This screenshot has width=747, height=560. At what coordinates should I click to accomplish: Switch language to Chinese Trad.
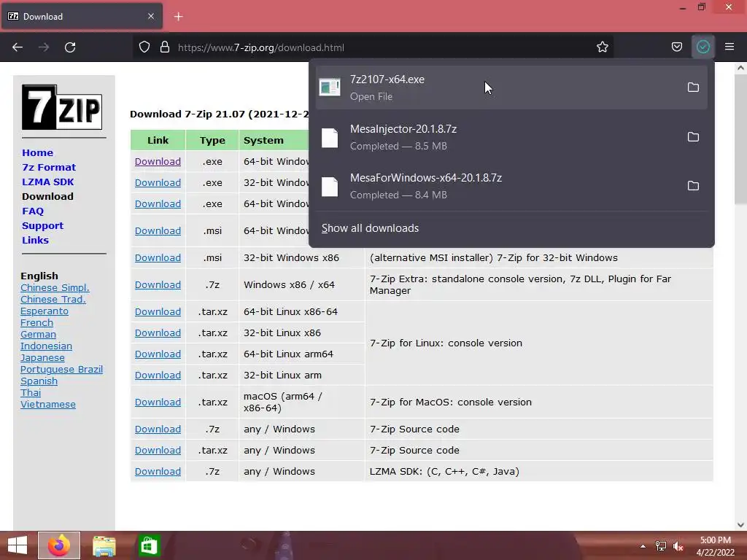[53, 299]
